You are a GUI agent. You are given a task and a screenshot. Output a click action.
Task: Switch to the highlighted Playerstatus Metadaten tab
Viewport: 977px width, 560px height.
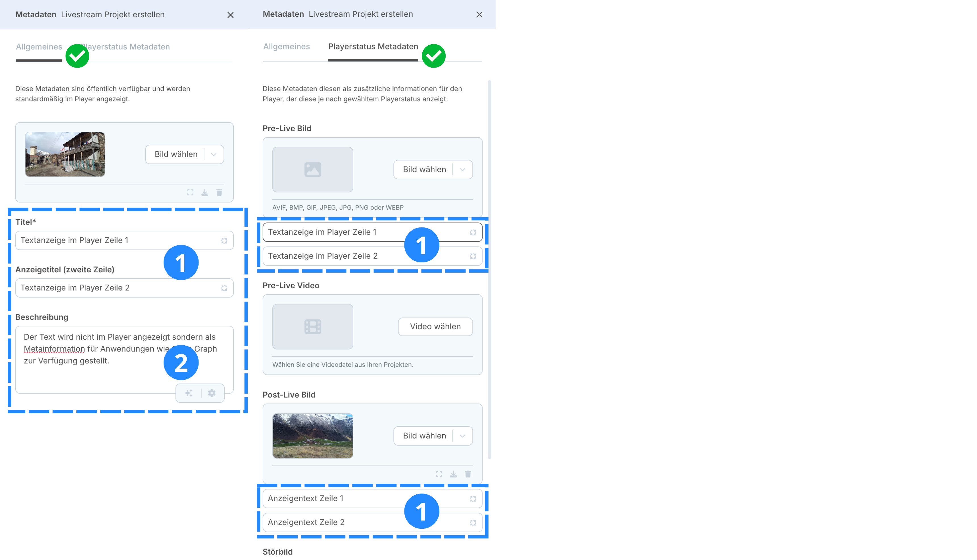pos(373,47)
